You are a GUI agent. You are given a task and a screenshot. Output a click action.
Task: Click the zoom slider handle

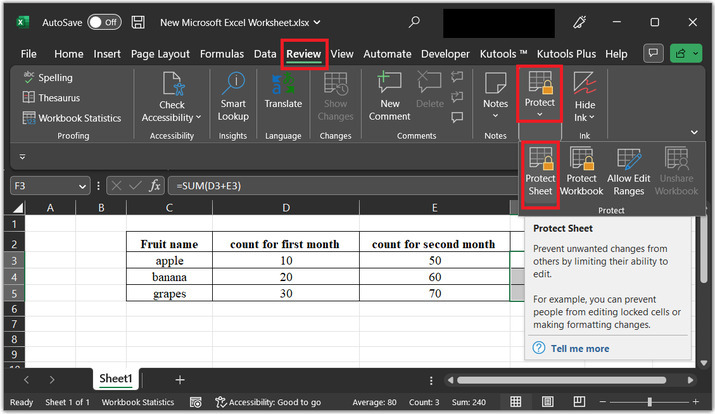coord(649,402)
